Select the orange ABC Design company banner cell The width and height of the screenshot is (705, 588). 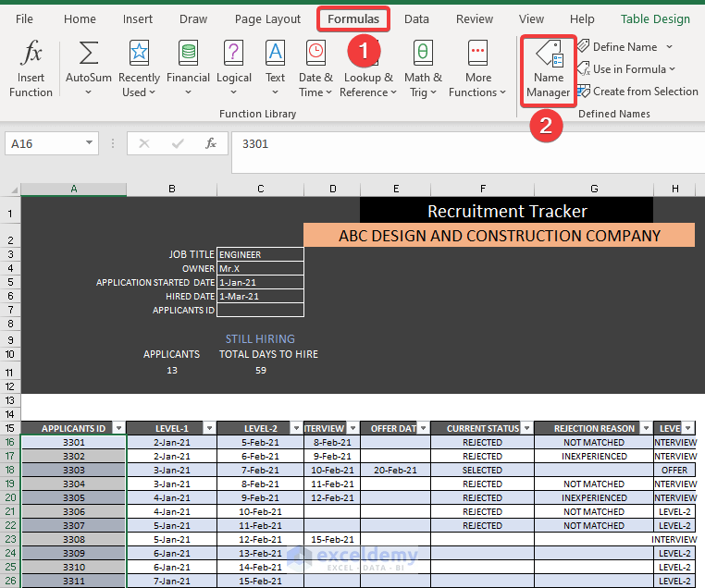point(499,235)
